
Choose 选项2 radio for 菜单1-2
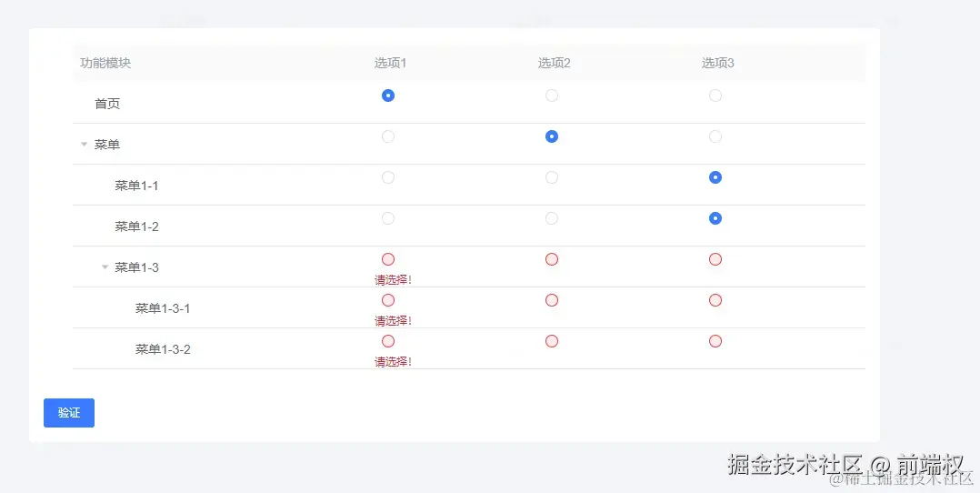552,218
